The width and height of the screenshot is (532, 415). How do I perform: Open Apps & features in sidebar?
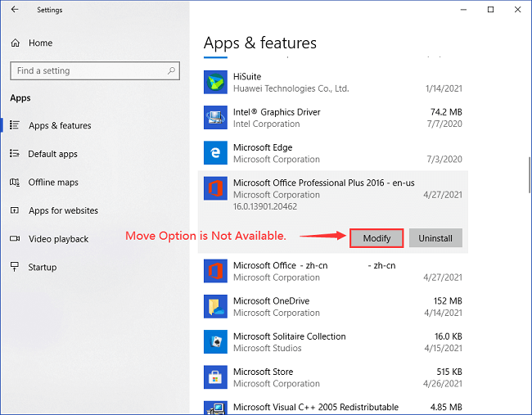[x=60, y=125]
